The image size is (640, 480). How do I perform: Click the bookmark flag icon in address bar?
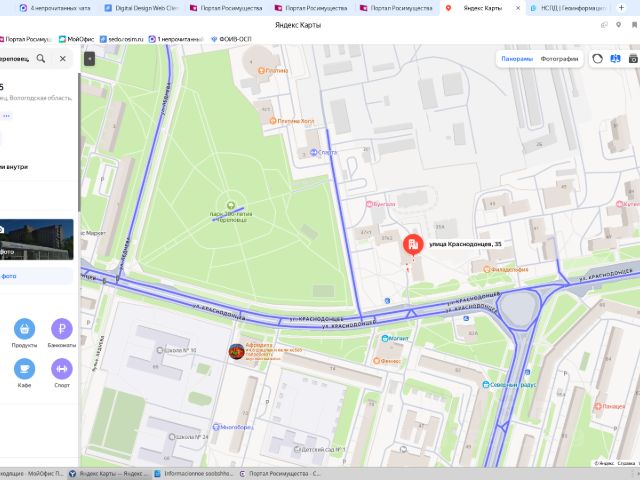pos(634,25)
